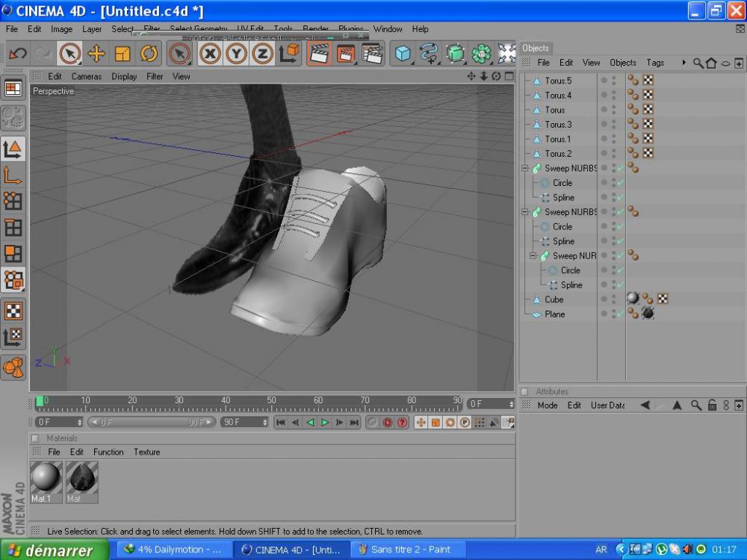Click the Undo arrow icon
Viewport: 747px width, 560px height.
tap(18, 54)
